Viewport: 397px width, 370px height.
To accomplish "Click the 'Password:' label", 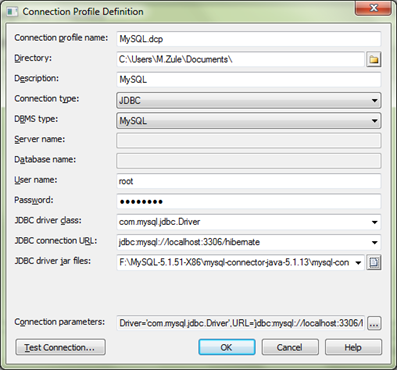I will (x=34, y=200).
